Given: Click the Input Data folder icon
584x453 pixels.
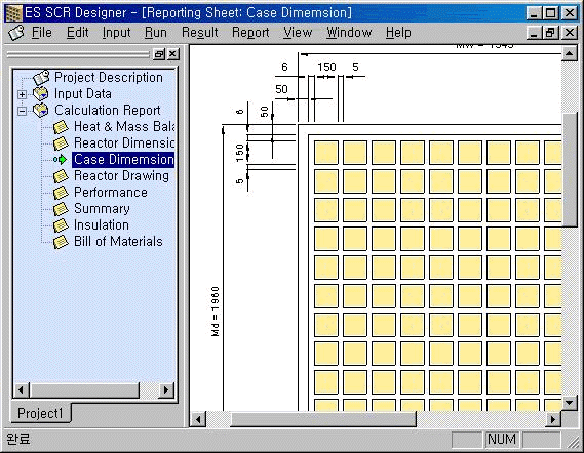Looking at the screenshot, I should coord(41,94).
